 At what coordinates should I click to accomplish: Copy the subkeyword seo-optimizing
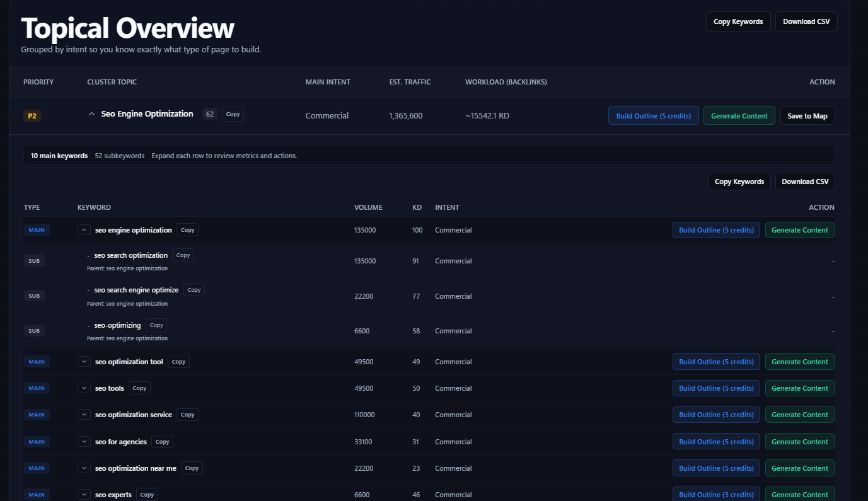156,325
